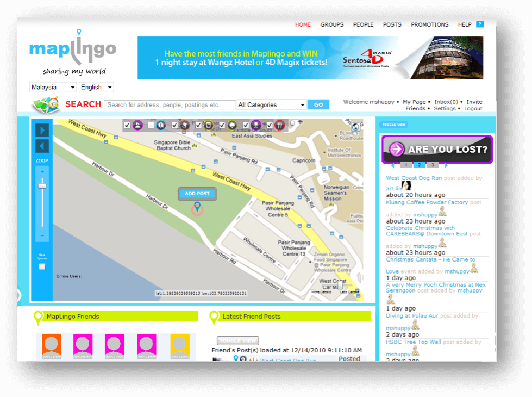Click the left arrow panel button
Image resolution: width=532 pixels, height=397 pixels.
(42, 146)
